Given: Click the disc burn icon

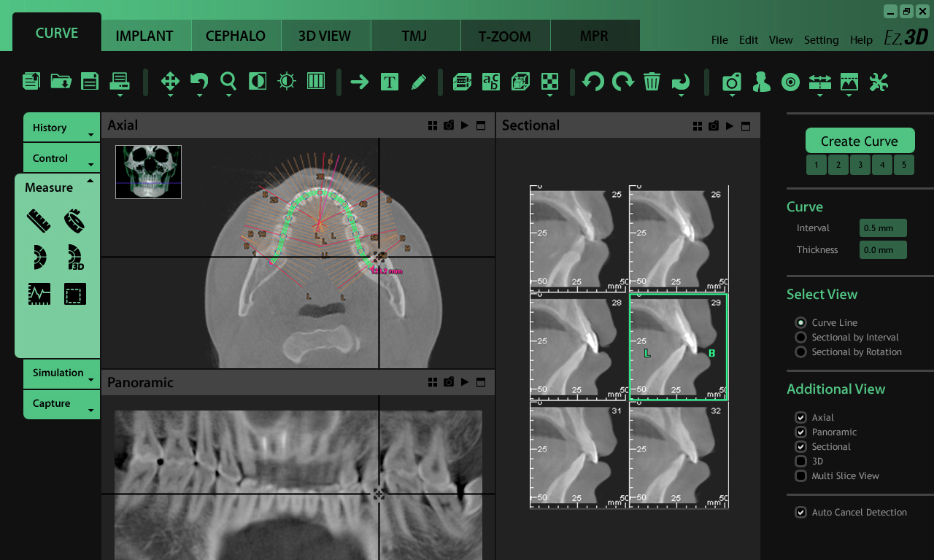Looking at the screenshot, I should 790,82.
